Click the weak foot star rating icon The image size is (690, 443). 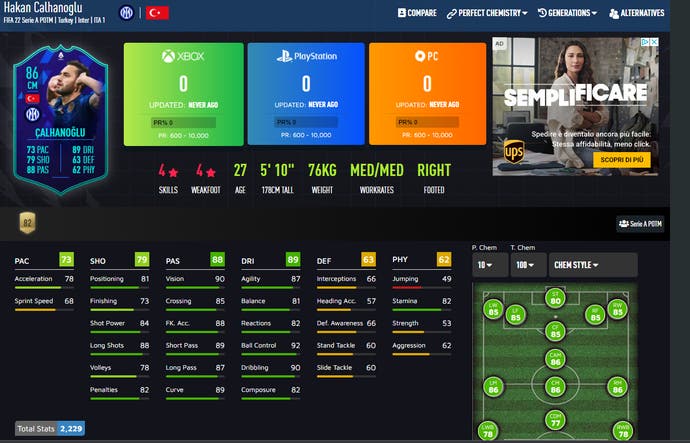211,172
